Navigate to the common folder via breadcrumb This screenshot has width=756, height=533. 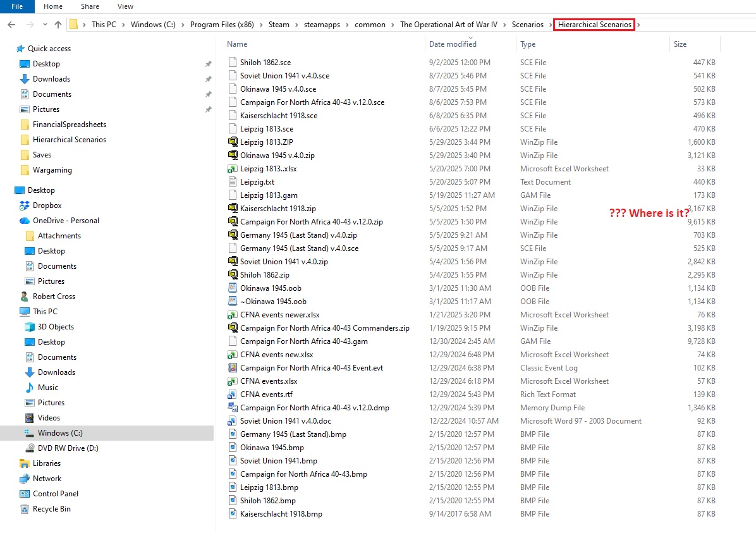pyautogui.click(x=370, y=24)
